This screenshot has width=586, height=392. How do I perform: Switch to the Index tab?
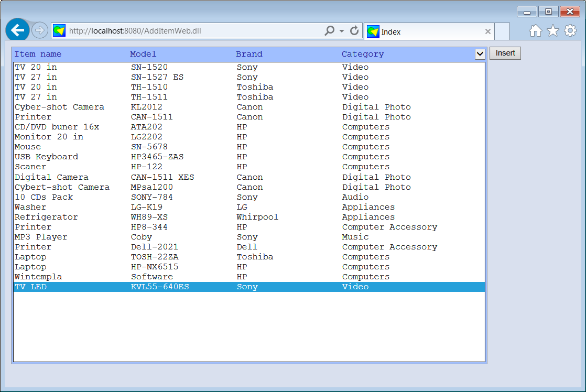click(429, 32)
